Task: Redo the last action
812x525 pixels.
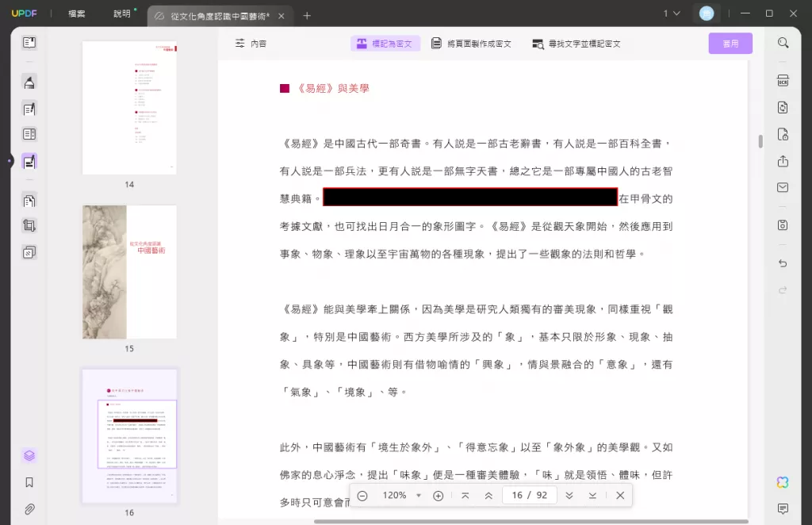Action: (783, 290)
